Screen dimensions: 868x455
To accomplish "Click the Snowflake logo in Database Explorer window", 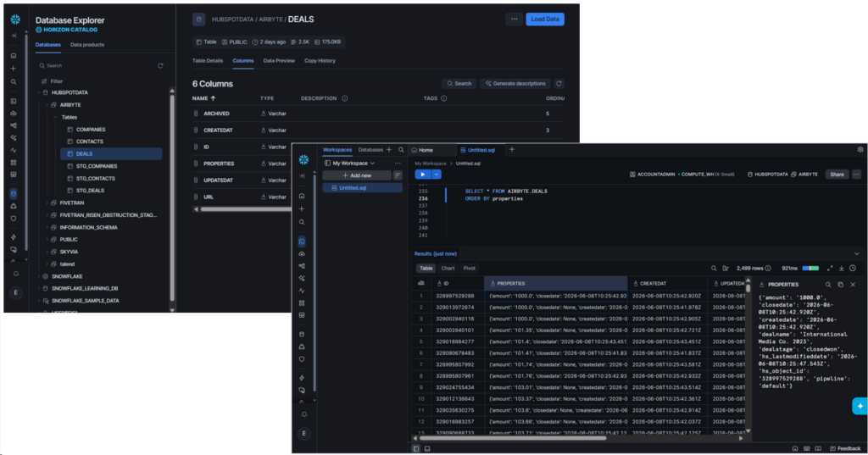I will tap(15, 20).
